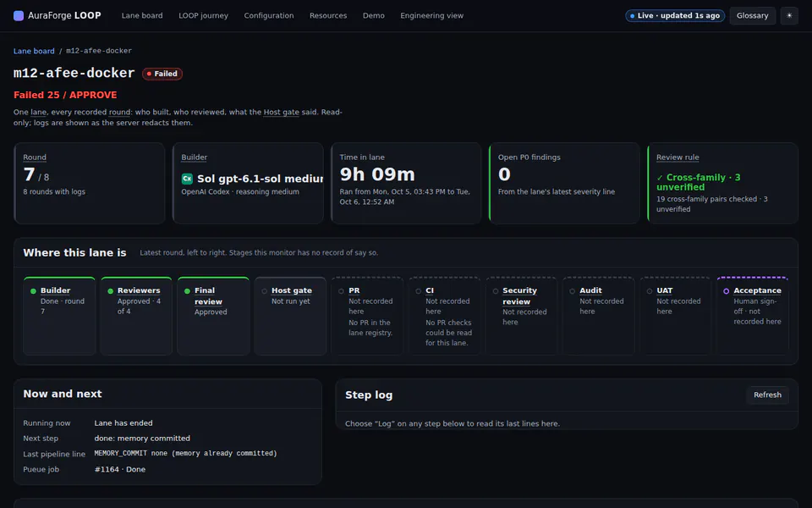Viewport: 812px width, 508px height.
Task: Click the Audit stage status circle
Action: (x=573, y=290)
